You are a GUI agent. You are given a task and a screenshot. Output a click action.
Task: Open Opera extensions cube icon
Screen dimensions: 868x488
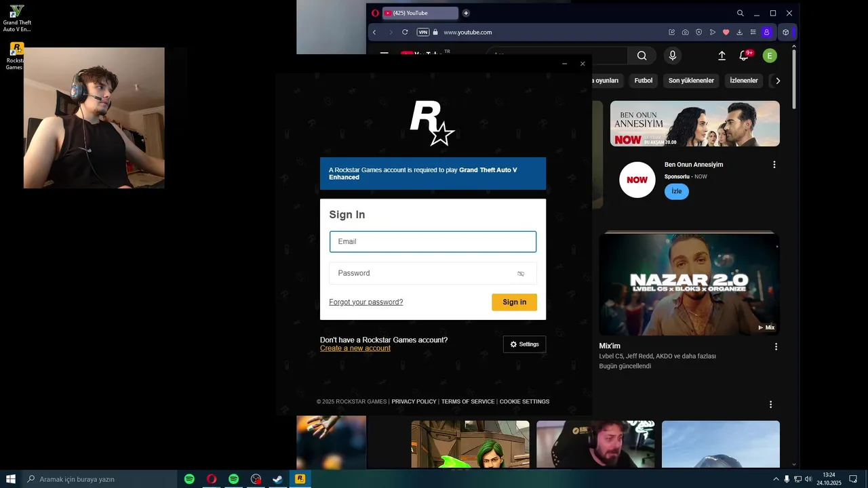pyautogui.click(x=785, y=32)
